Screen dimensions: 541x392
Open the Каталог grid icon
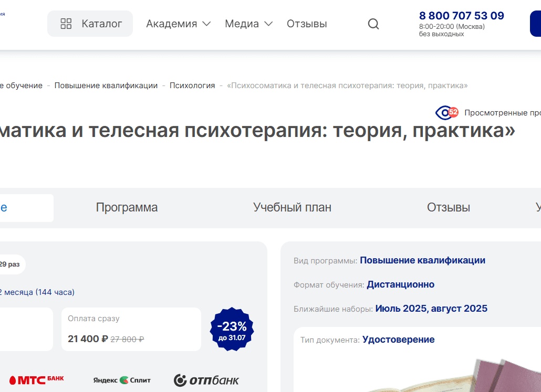(x=66, y=24)
